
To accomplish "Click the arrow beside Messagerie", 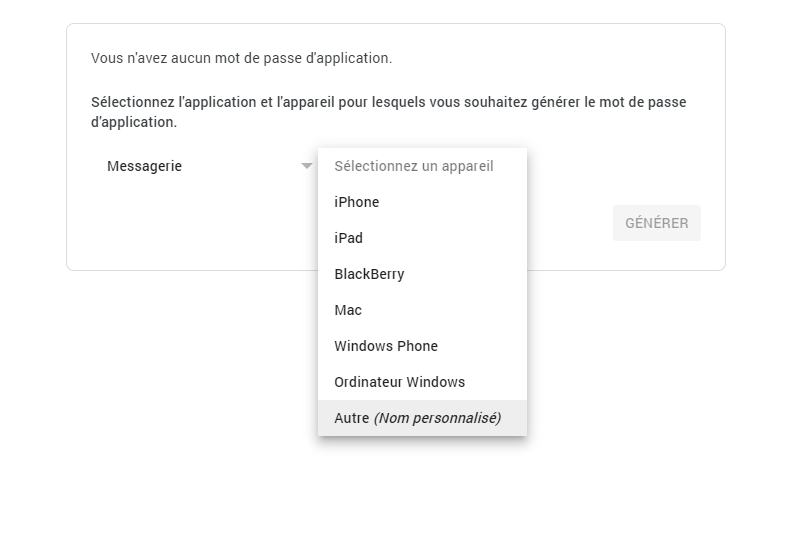I will [307, 166].
